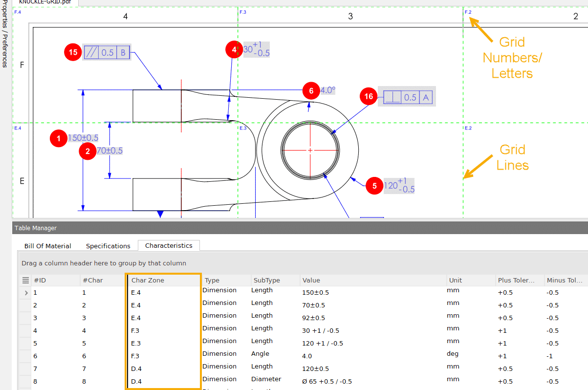Click the Minus Tolerance cell '-1' in row 6
The image size is (588, 390).
tap(550, 356)
